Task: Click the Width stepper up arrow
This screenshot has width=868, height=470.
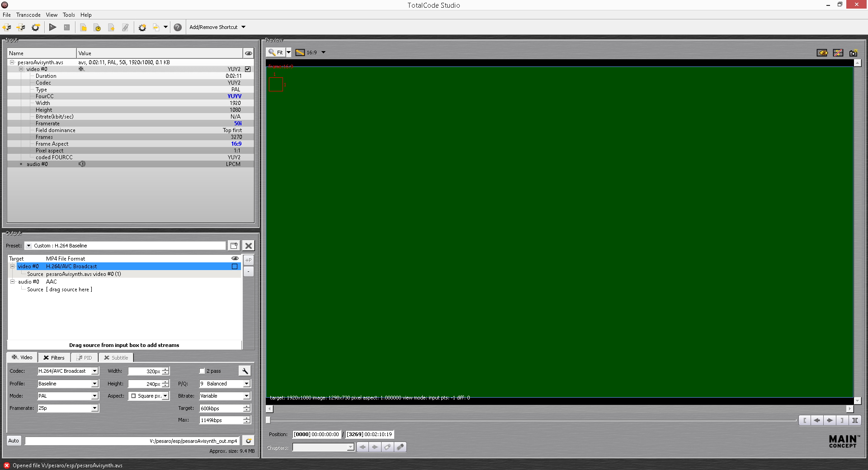Action: (165, 369)
